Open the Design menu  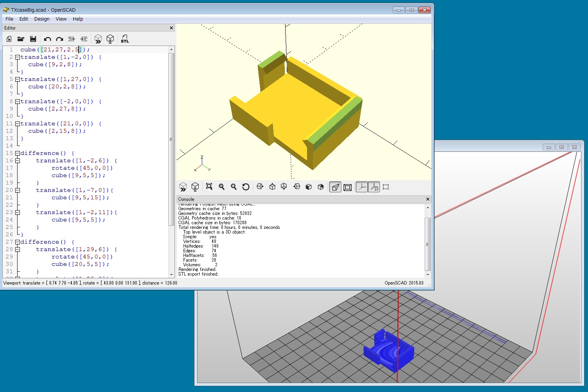click(x=42, y=19)
